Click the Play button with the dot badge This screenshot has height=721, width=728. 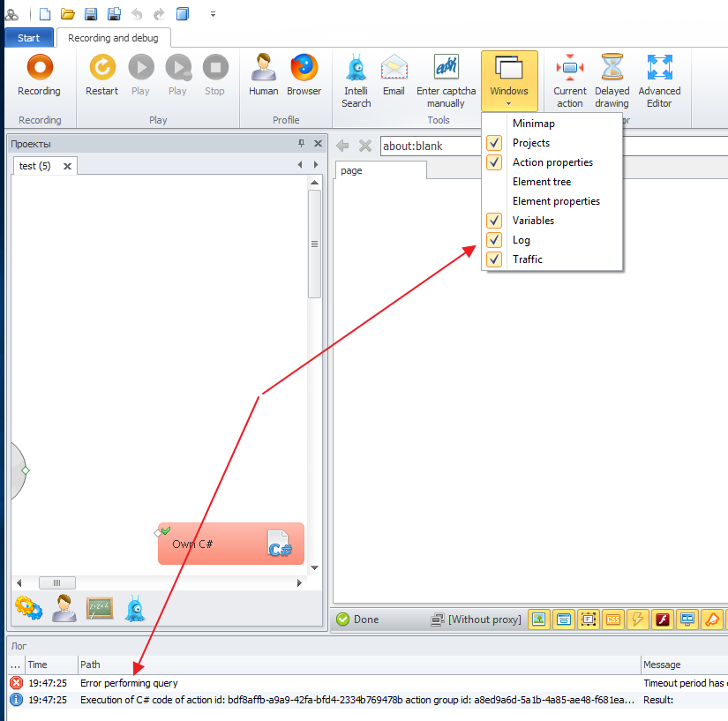(178, 75)
